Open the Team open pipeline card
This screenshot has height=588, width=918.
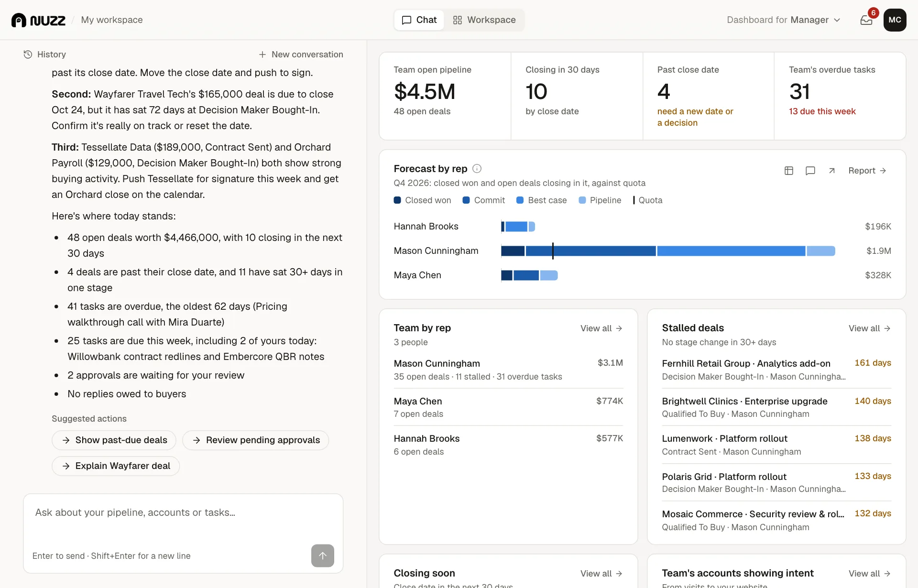coord(445,96)
